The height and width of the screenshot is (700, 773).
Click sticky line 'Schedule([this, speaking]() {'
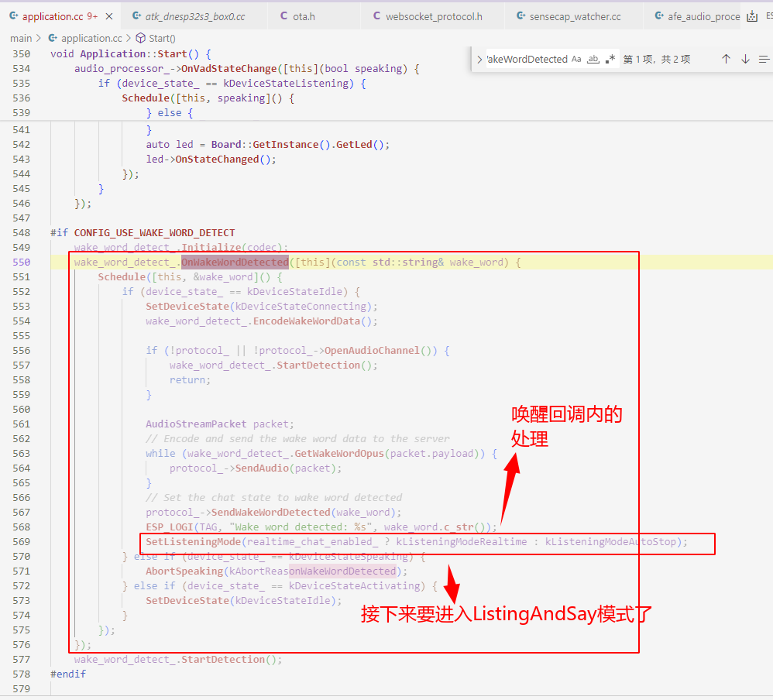(208, 98)
